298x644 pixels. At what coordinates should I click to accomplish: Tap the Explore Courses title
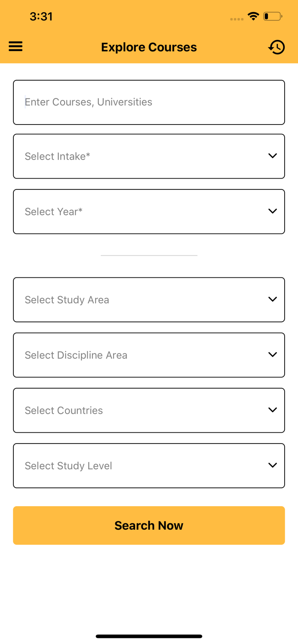(x=149, y=47)
